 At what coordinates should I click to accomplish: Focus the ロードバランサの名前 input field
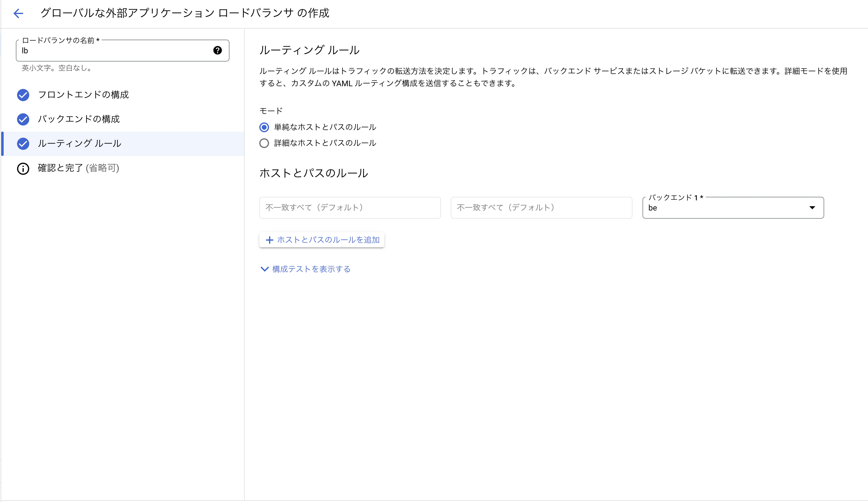pos(123,51)
